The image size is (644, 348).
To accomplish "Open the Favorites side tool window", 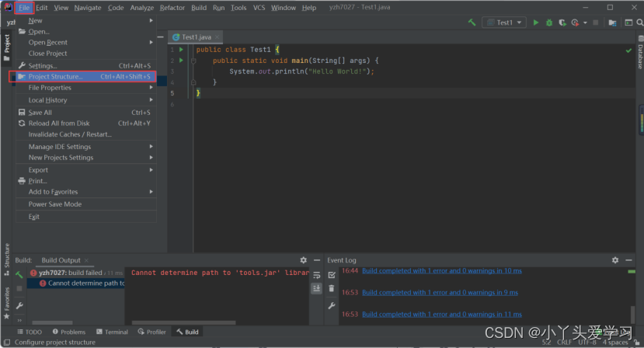I will 6,303.
